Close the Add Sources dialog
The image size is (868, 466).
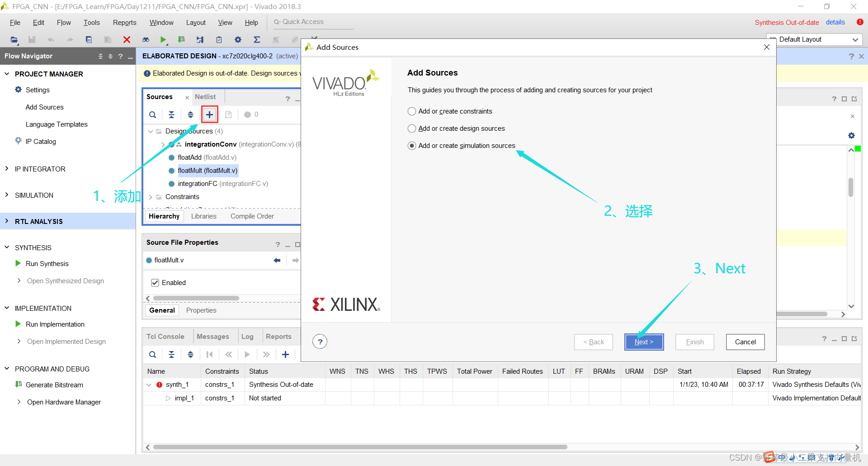[x=767, y=47]
